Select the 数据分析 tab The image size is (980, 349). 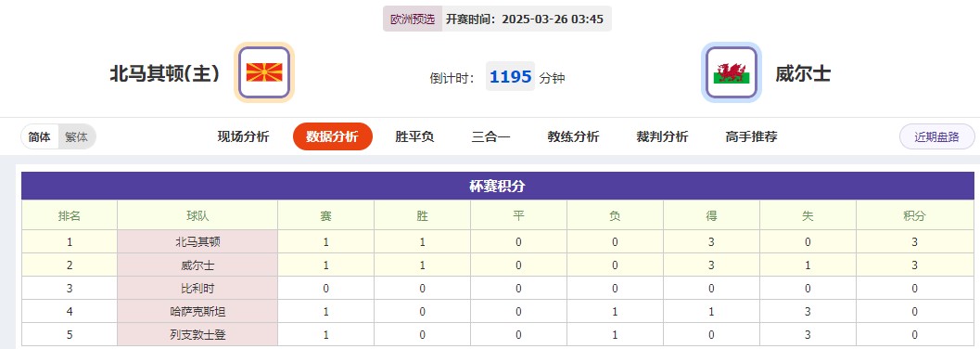coord(333,137)
